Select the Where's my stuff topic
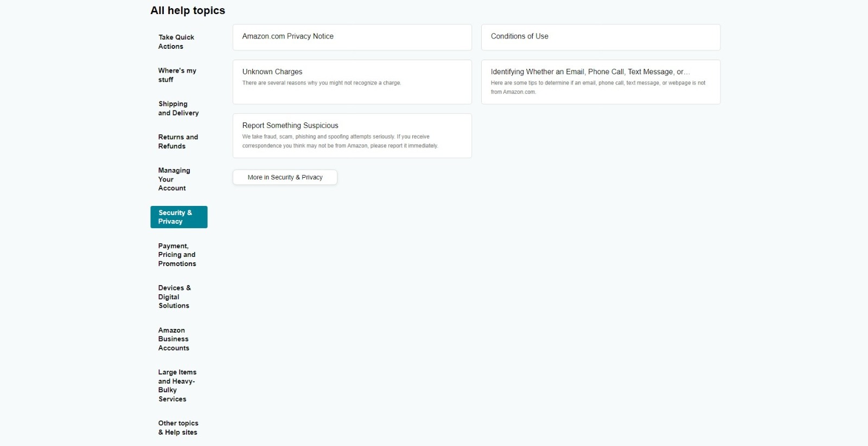 click(177, 75)
